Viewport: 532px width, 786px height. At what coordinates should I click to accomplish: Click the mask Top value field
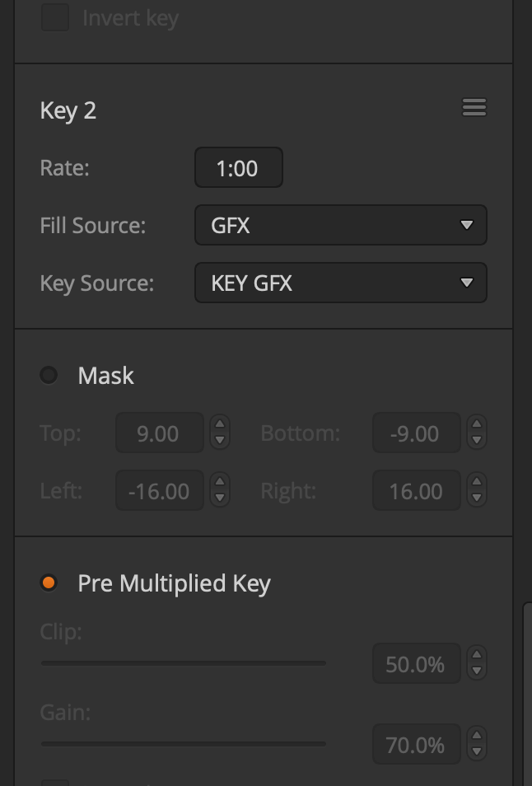(x=159, y=433)
